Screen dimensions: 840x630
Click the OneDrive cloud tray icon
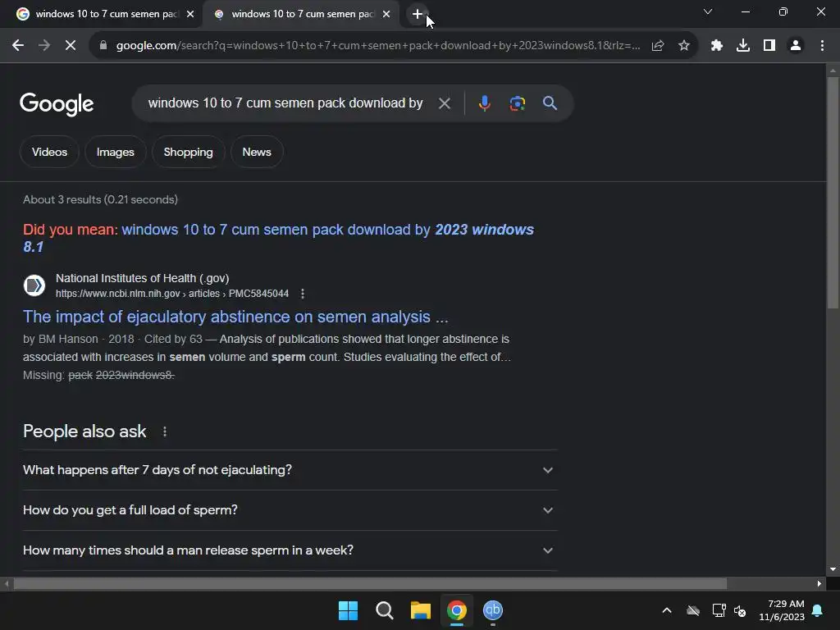point(693,610)
